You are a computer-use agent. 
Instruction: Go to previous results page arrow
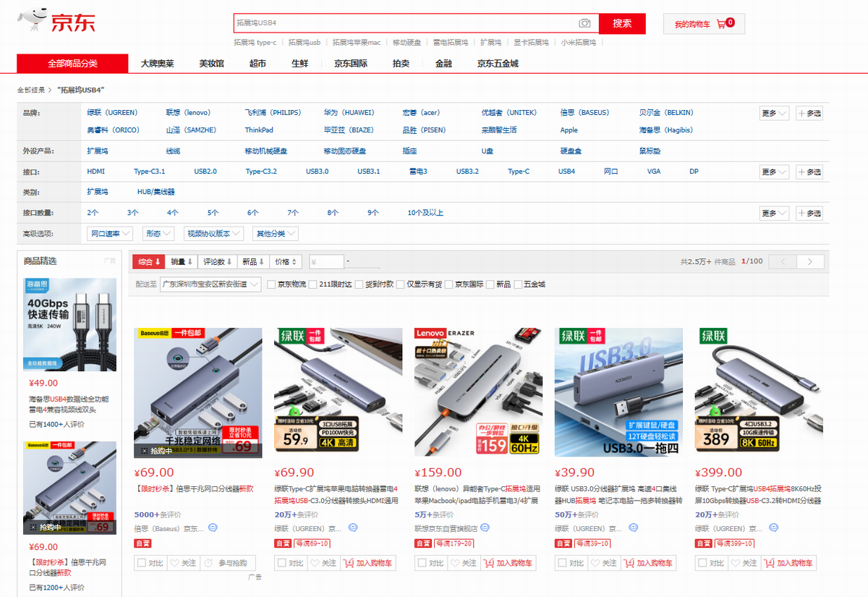(x=782, y=262)
